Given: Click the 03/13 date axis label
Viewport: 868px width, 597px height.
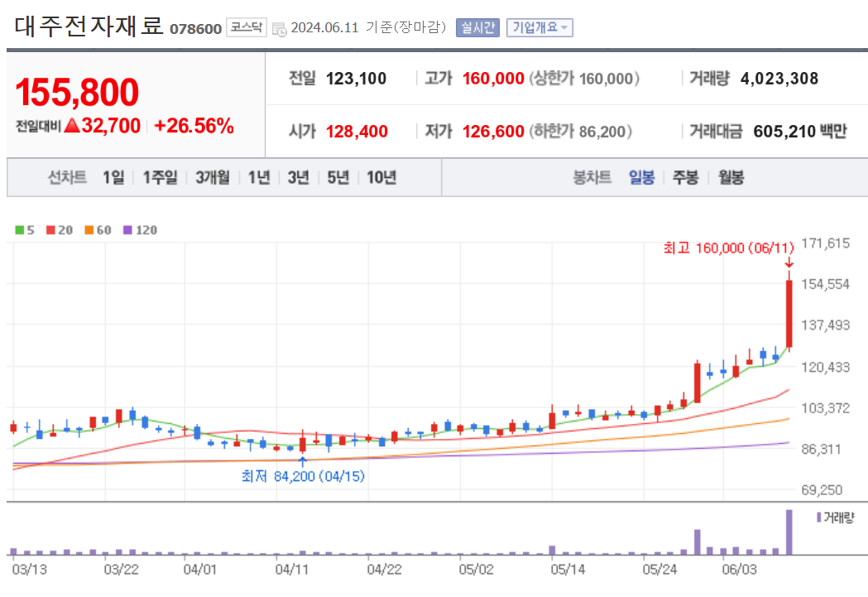Looking at the screenshot, I should click(x=30, y=570).
